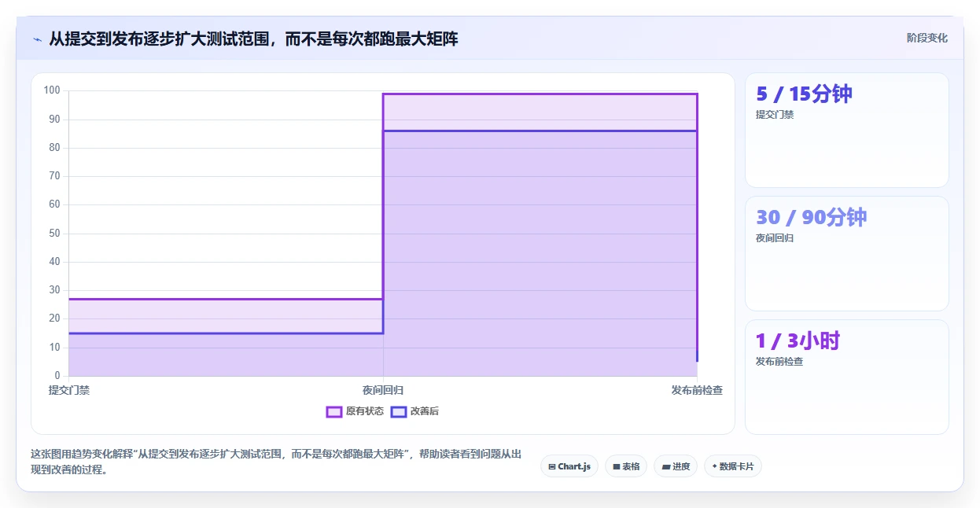Click the y-axis value 100

click(52, 90)
